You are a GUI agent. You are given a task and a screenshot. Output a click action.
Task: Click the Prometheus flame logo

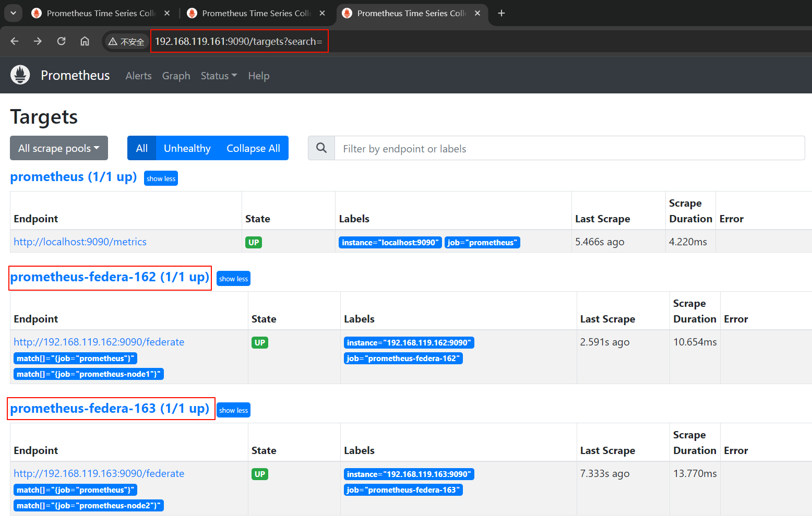coord(20,75)
